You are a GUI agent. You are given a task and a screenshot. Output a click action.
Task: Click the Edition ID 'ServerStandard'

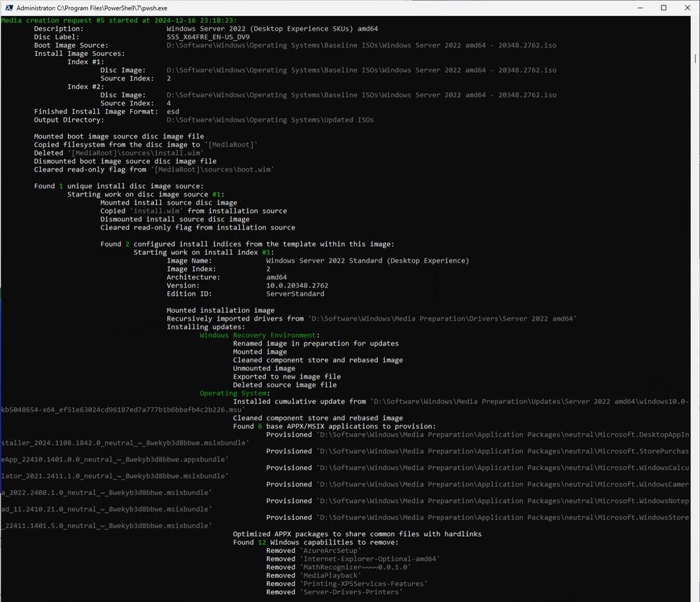(295, 294)
